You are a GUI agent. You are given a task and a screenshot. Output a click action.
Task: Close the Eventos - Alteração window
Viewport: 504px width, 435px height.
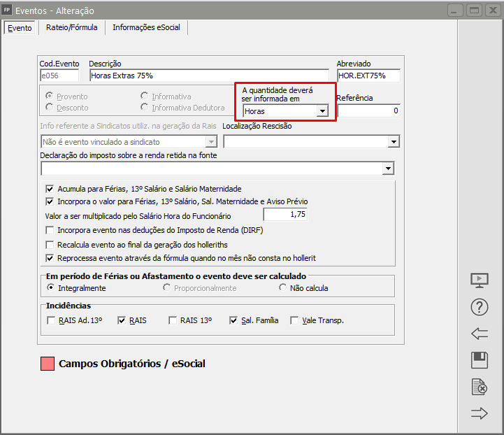pos(491,10)
